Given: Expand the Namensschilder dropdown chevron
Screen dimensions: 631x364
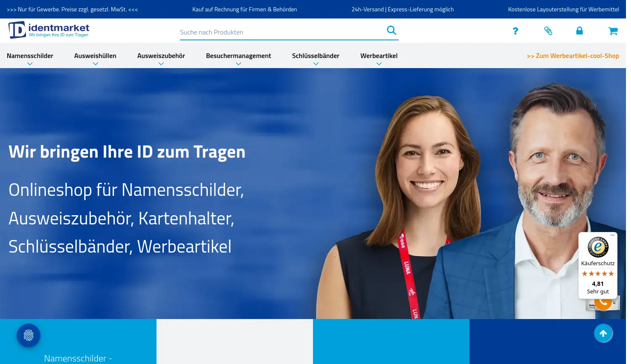Looking at the screenshot, I should (x=29, y=63).
